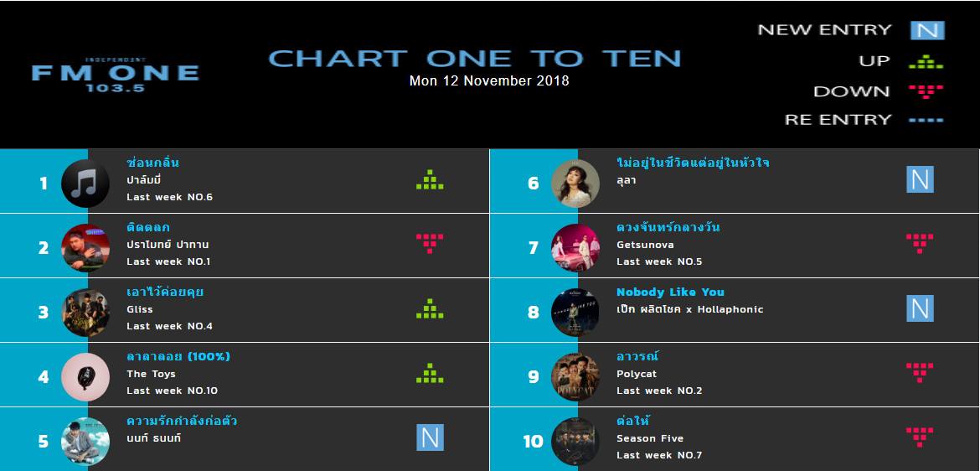Click the NEW ENTRY legend N icon
The width and height of the screenshot is (980, 471).
927,30
